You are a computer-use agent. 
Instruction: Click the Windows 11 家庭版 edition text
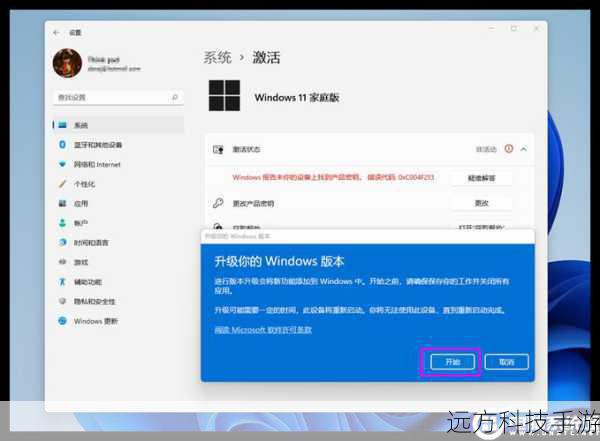coord(297,98)
